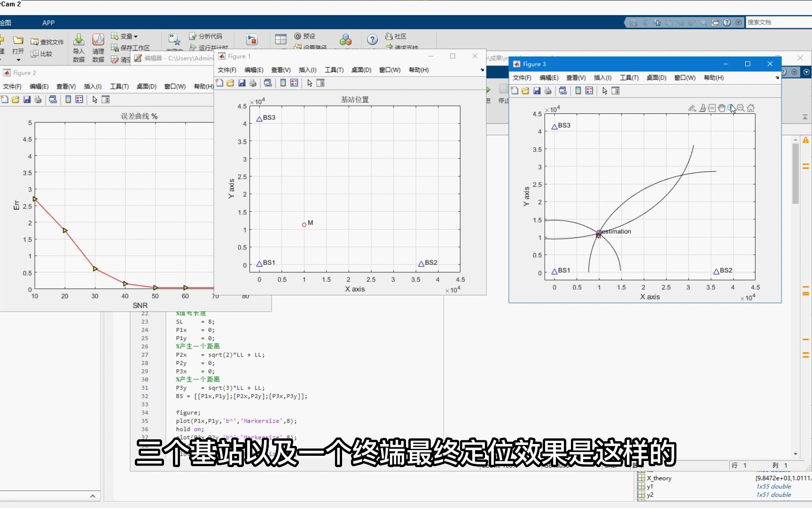Click export axes icon on Figure 3 axes
The width and height of the screenshot is (812, 508).
[x=692, y=108]
